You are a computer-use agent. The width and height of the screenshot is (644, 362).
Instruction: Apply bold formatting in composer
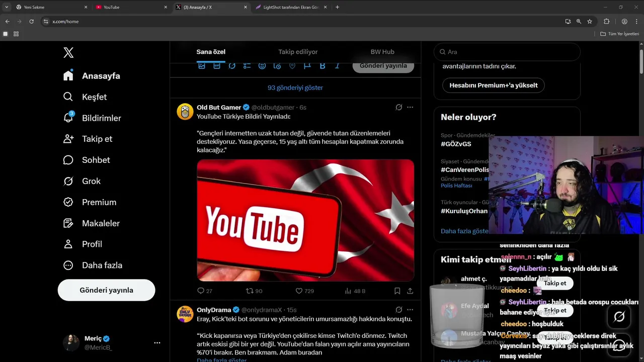323,66
